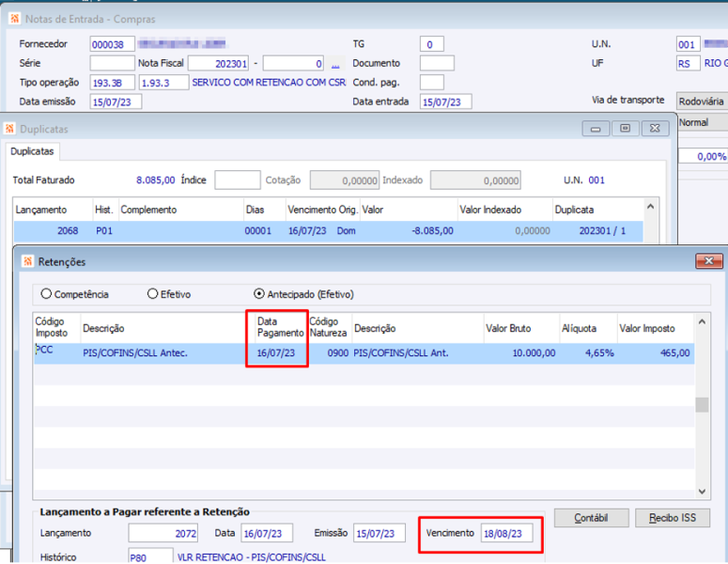The height and width of the screenshot is (564, 728).
Task: Minimize the Duplicatas window
Action: pyautogui.click(x=596, y=129)
